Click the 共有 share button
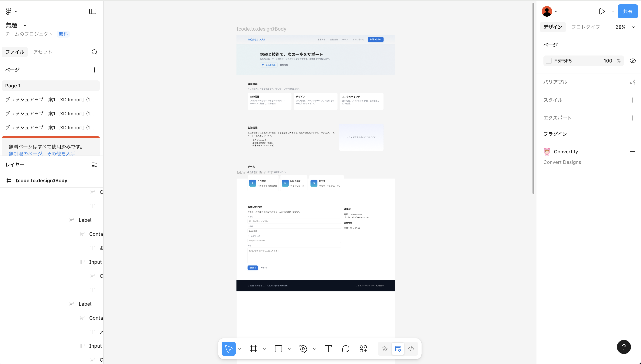Image resolution: width=641 pixels, height=364 pixels. (627, 12)
